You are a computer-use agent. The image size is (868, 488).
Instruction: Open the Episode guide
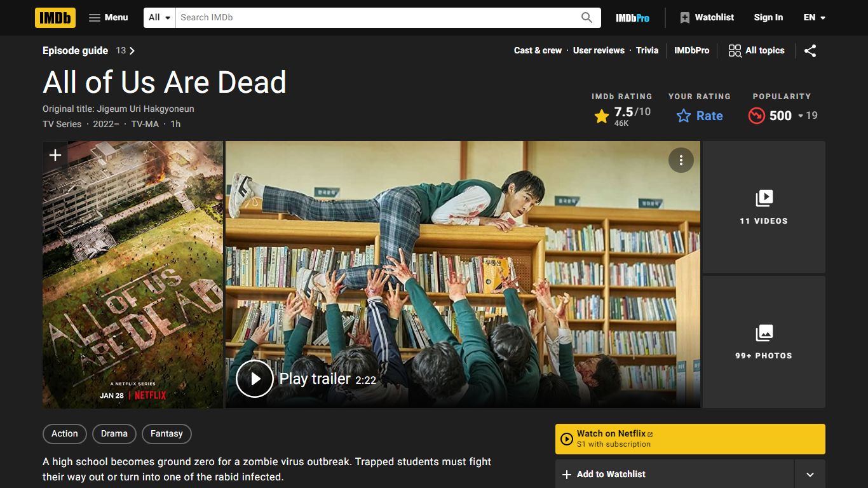tap(88, 51)
